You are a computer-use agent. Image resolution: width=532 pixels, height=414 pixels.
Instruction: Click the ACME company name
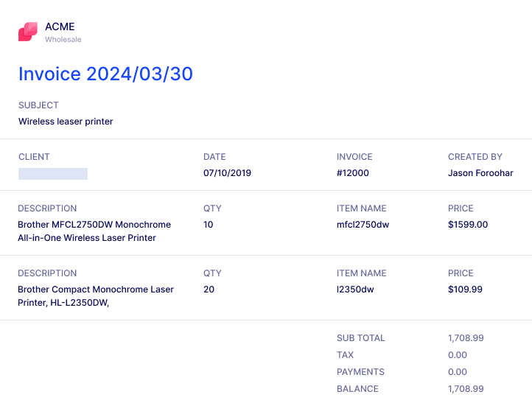(60, 27)
